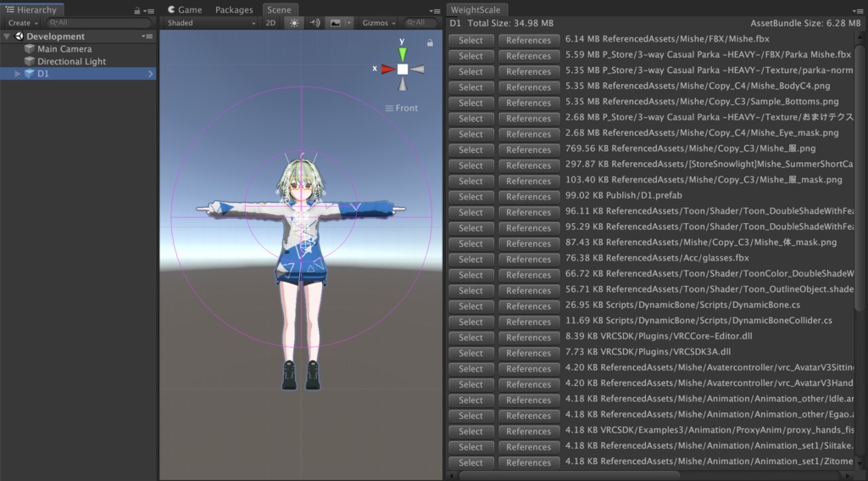868x481 pixels.
Task: Click References for VRCSDK3A.dll row
Action: click(x=529, y=353)
